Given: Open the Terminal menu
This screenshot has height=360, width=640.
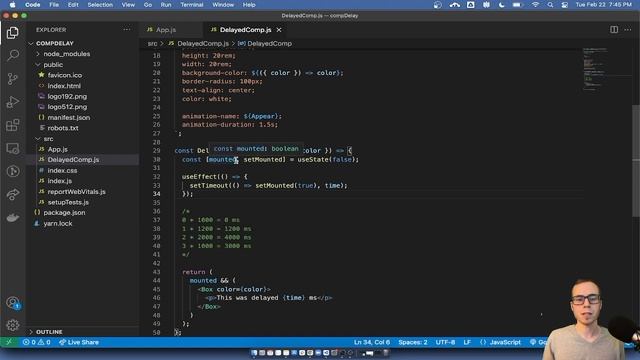Looking at the screenshot, I should click(192, 5).
